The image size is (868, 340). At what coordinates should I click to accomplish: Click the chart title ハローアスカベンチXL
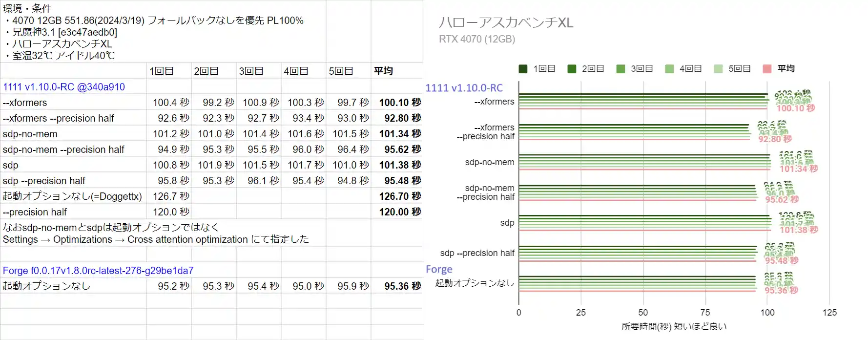(x=506, y=22)
